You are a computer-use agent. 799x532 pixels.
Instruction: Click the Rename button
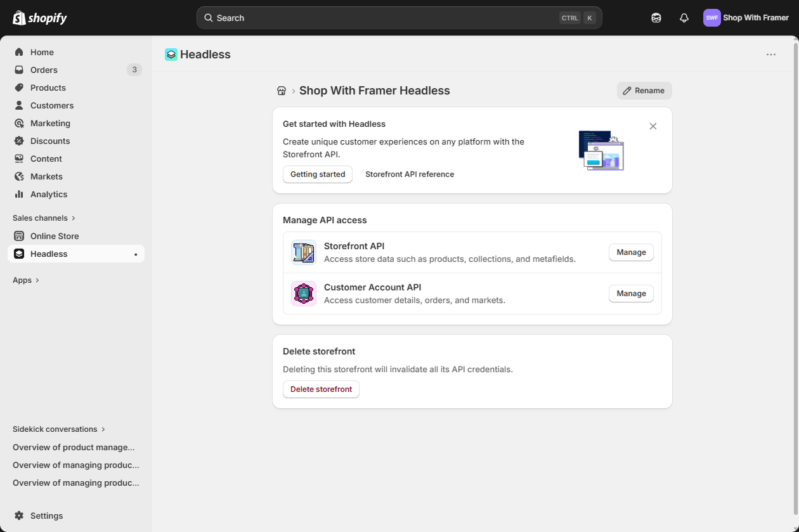click(x=644, y=91)
